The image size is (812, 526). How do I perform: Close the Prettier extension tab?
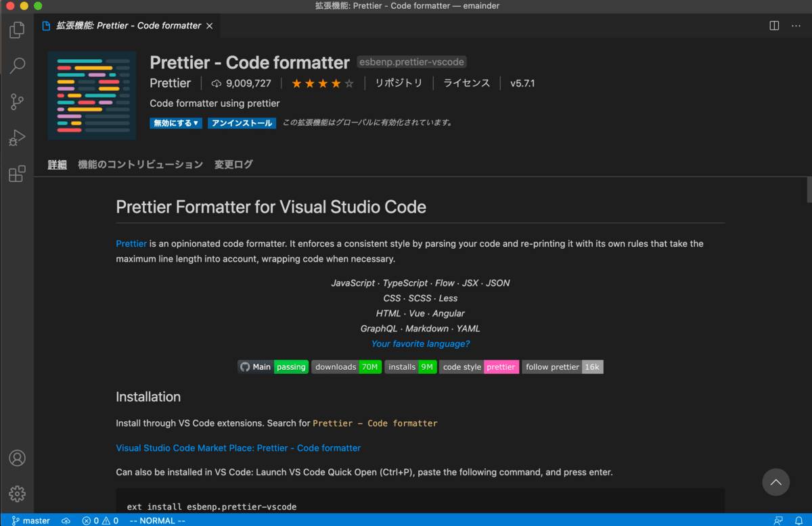(209, 26)
